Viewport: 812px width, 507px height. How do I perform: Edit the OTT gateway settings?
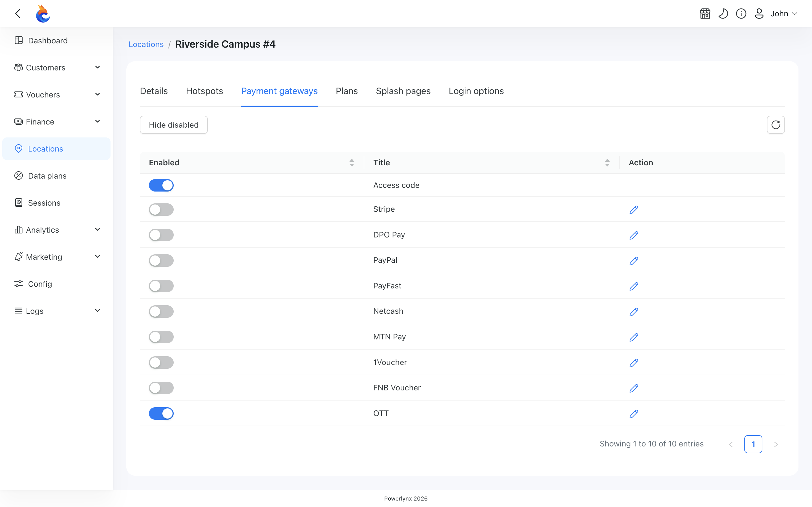[634, 414]
